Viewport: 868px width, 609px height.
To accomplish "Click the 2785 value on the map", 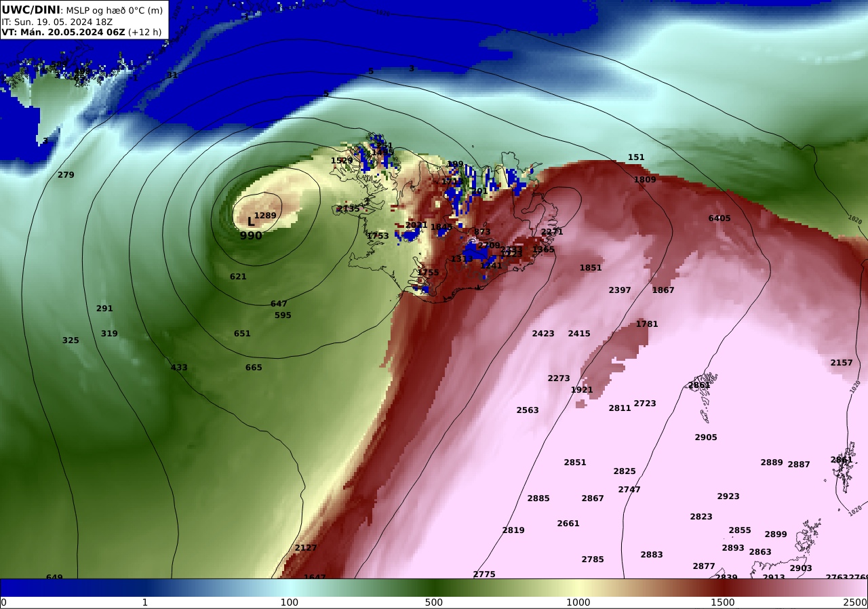I will 593,559.
